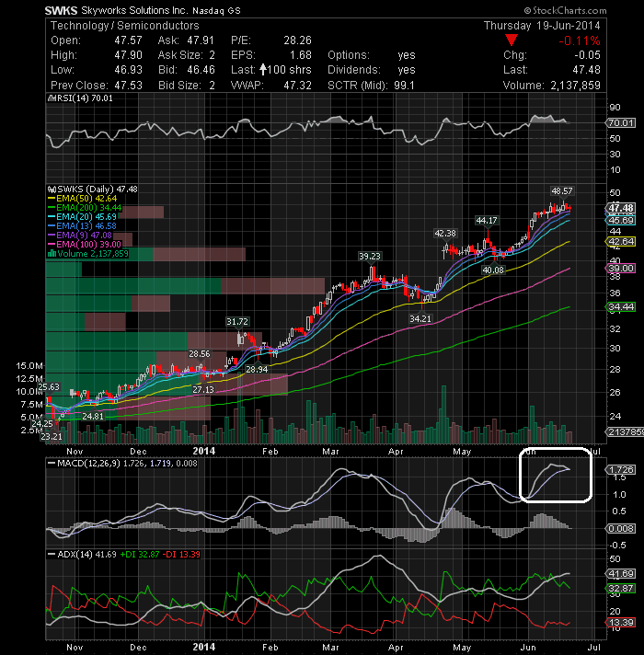644x655 pixels.
Task: Click the Nasdaq GS exchange label
Action: click(216, 11)
